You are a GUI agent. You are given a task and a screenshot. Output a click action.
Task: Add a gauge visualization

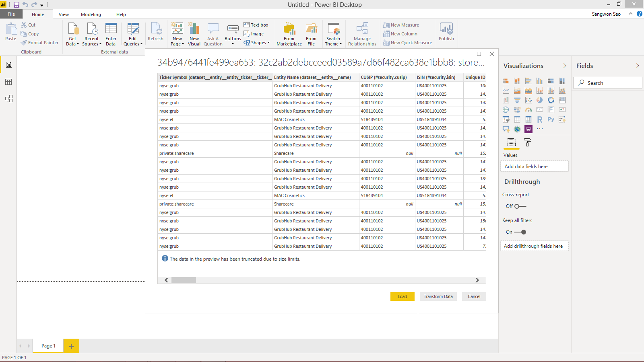click(x=528, y=110)
